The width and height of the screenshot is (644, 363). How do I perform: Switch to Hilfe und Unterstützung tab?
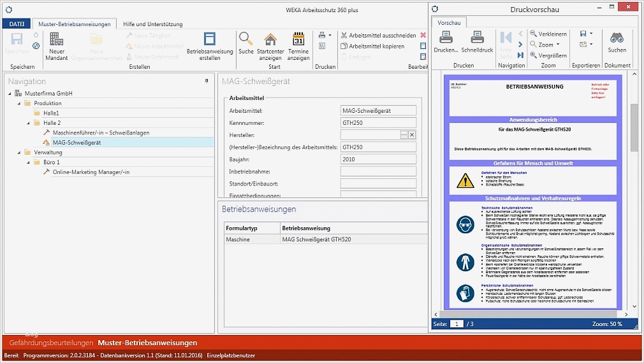click(152, 24)
